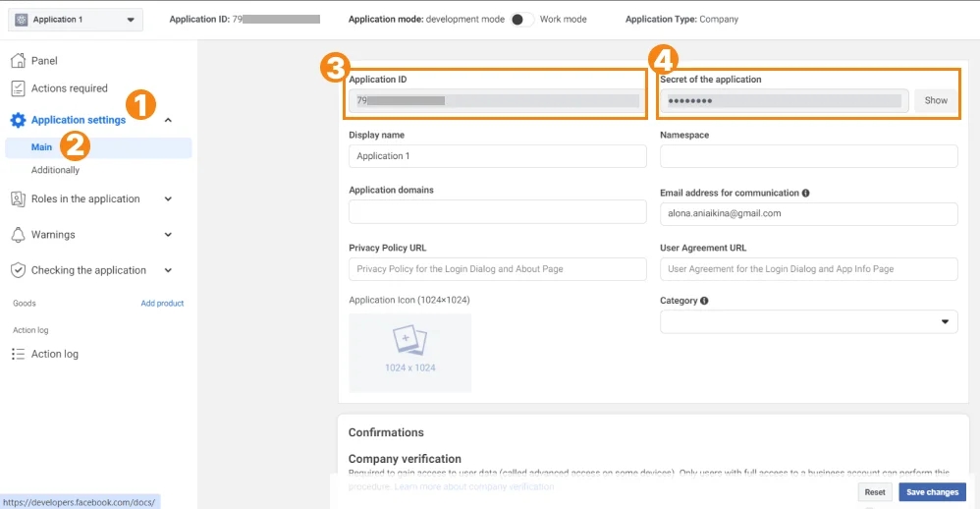Expand the Warnings section chevron

pyautogui.click(x=168, y=235)
